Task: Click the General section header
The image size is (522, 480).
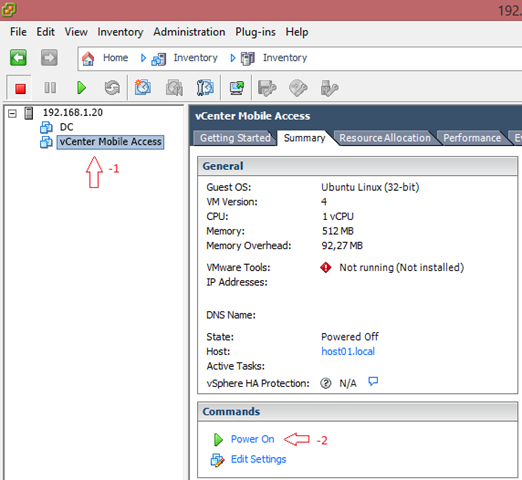Action: click(357, 166)
